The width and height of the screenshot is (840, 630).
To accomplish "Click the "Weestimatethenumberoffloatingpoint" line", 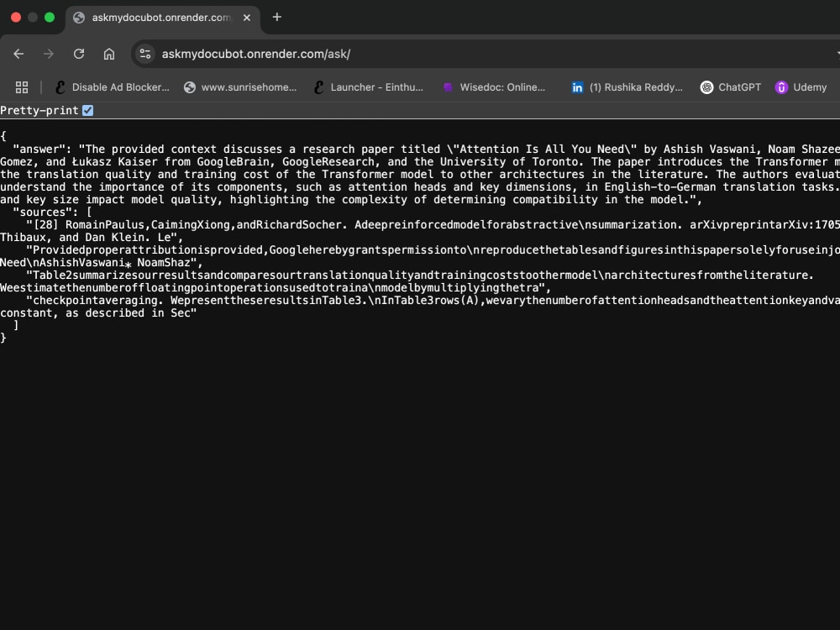I will coord(276,287).
